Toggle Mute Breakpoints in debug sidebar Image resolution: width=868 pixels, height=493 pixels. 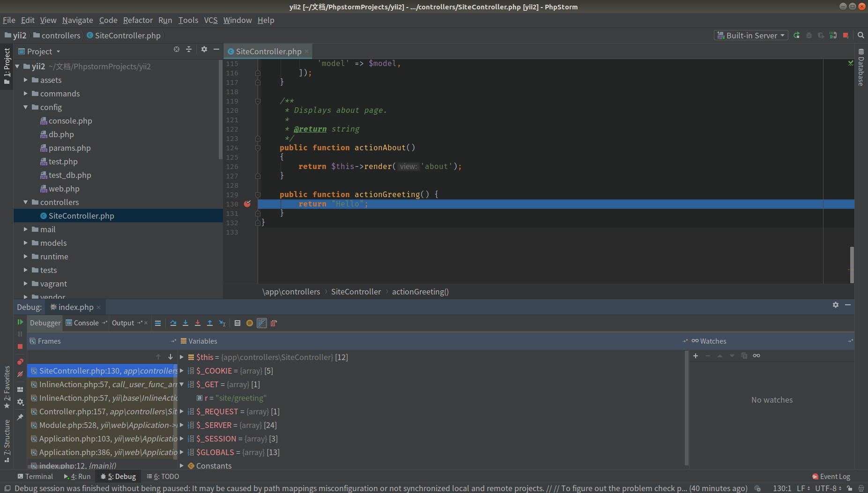tap(20, 374)
